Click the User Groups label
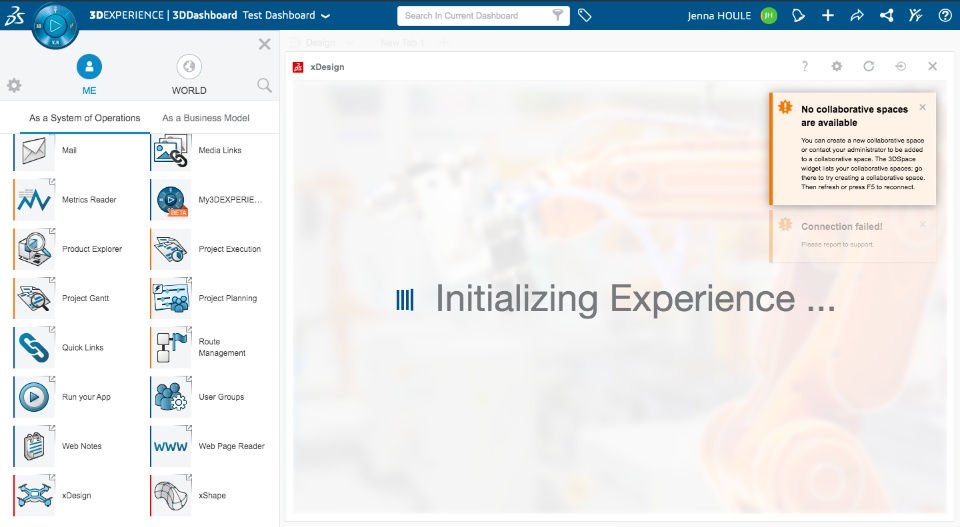The image size is (960, 527). coord(221,397)
